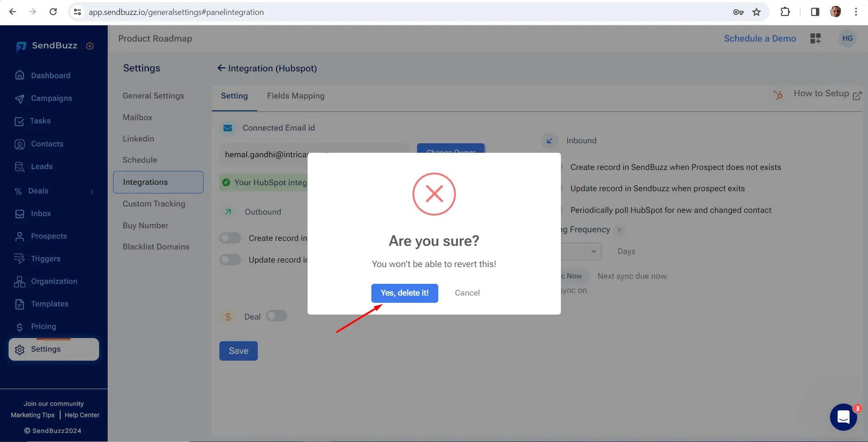Open Product Roadmap link
Image resolution: width=868 pixels, height=442 pixels.
[x=155, y=39]
